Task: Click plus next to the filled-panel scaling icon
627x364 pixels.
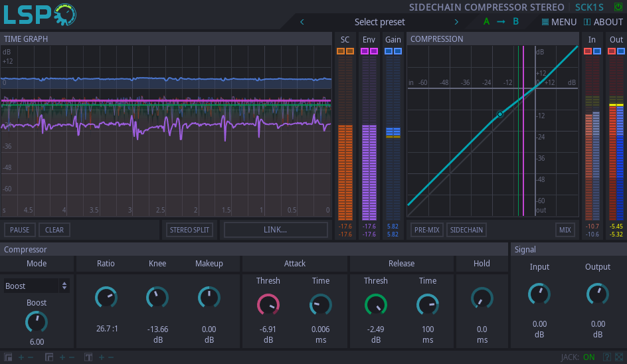Action: point(21,357)
